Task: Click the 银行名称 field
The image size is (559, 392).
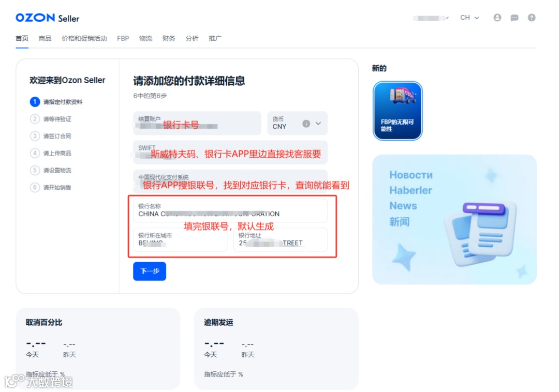Action: click(x=230, y=210)
